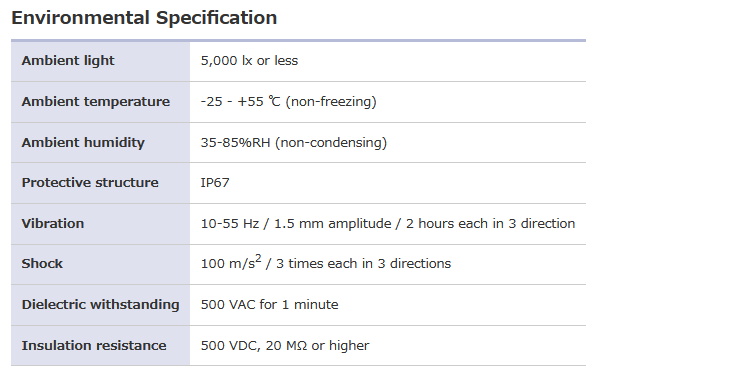Select the Insulation resistance label

click(x=94, y=345)
